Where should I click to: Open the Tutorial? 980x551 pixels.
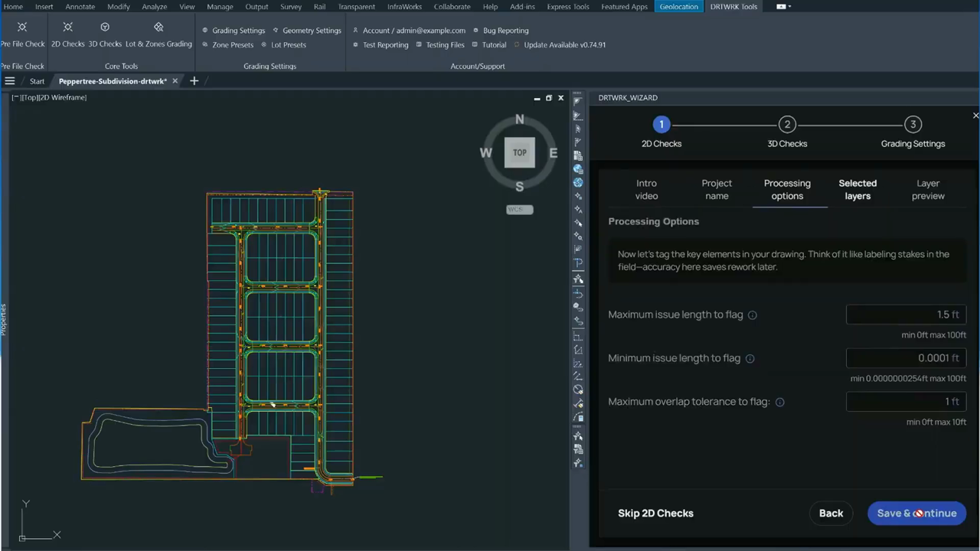click(489, 44)
